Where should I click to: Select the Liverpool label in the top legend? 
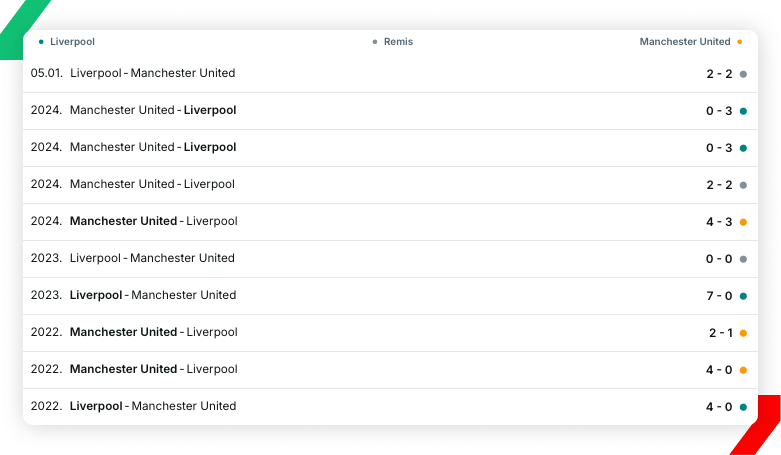pyautogui.click(x=72, y=42)
